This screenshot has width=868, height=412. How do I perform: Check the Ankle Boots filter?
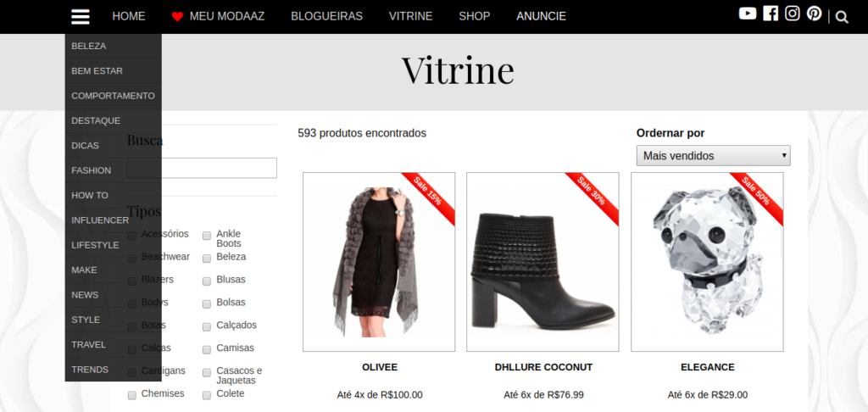pos(207,236)
